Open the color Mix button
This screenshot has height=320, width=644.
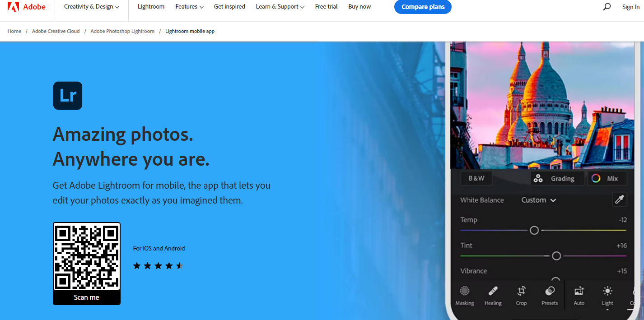pos(607,178)
